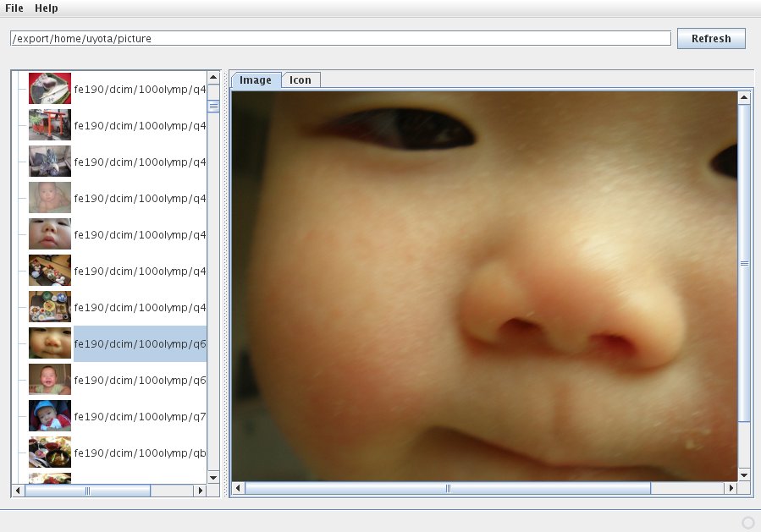This screenshot has width=761, height=532.
Task: Click the right arrow of the image horizontal scrollbar
Action: (731, 488)
